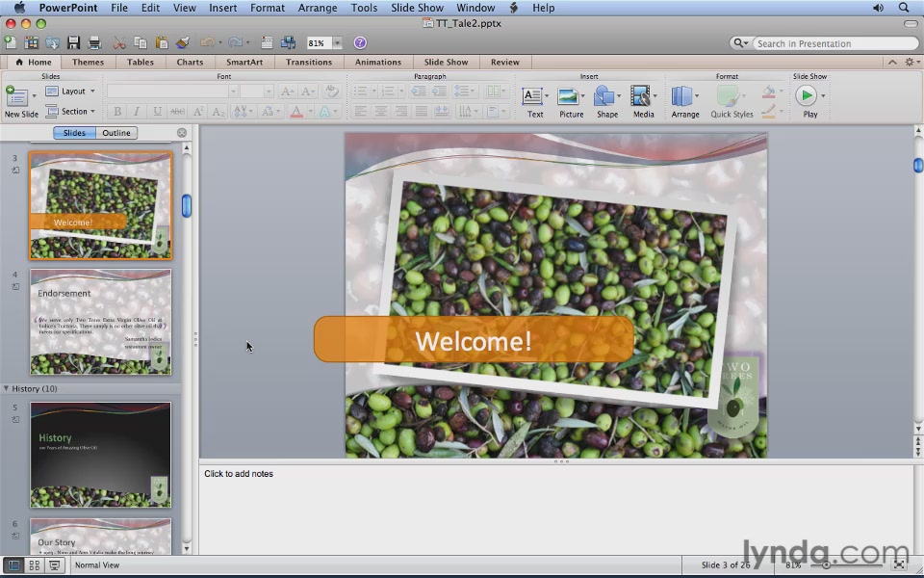
Task: Open the Section dropdown
Action: (72, 112)
